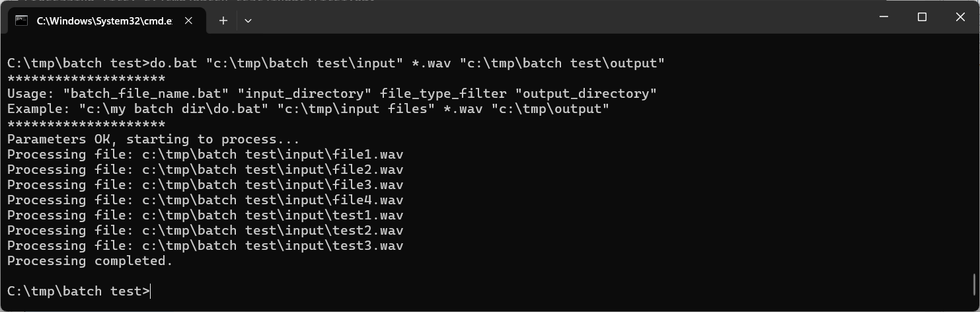The image size is (980, 312).
Task: Click the file3.wav processing line
Action: [x=205, y=185]
